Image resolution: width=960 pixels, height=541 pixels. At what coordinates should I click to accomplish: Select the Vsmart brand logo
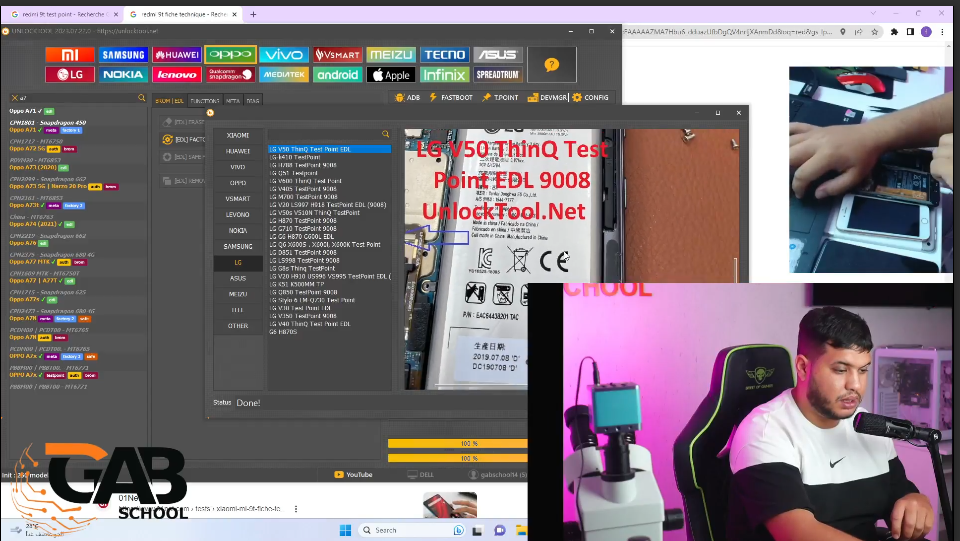click(x=337, y=55)
